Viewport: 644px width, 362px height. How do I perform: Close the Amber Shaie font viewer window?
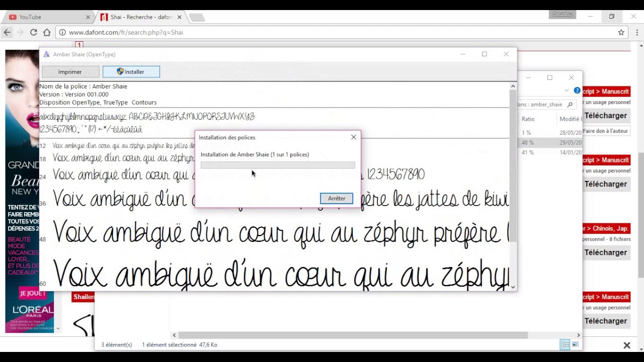point(506,54)
